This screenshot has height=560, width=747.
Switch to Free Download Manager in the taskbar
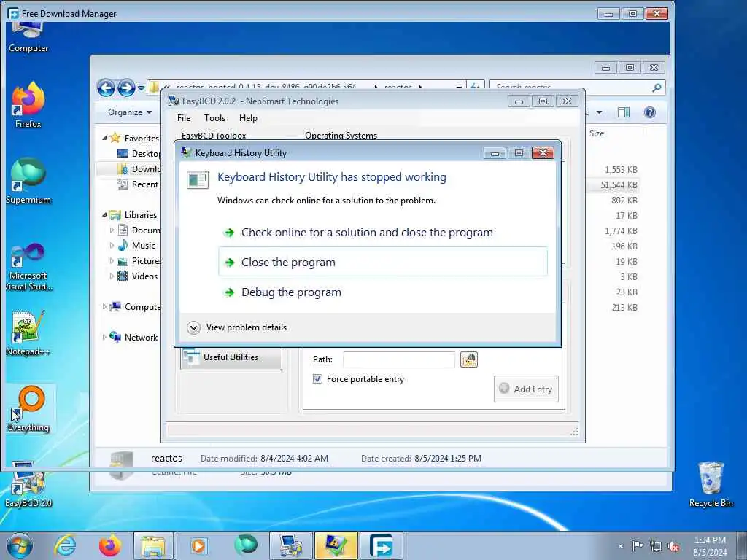tap(381, 545)
